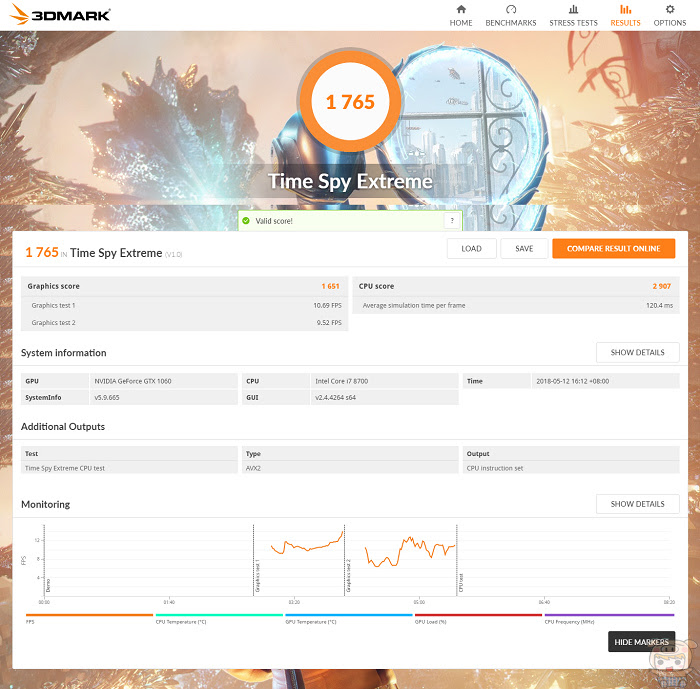Click NVIDIA GeForce GTX 1060 value
Screen dimensions: 700x689
133,381
